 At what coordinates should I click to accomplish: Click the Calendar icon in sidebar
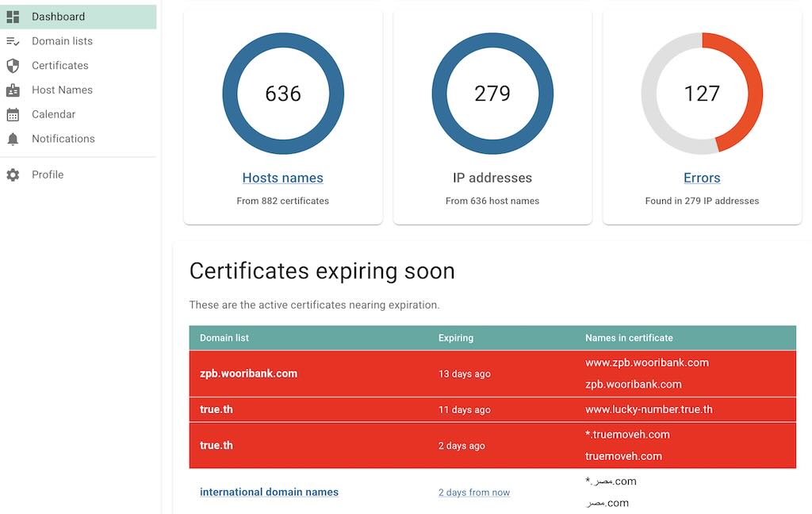tap(13, 114)
